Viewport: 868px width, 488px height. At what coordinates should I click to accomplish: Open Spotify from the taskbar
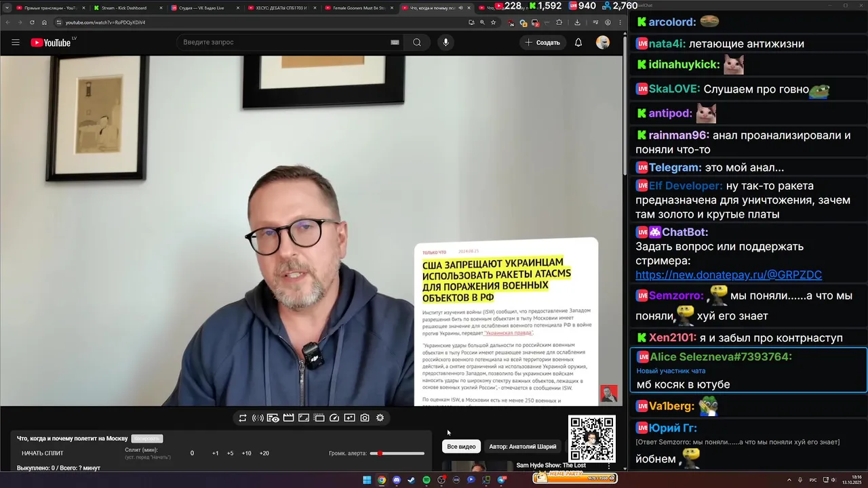coord(427,480)
